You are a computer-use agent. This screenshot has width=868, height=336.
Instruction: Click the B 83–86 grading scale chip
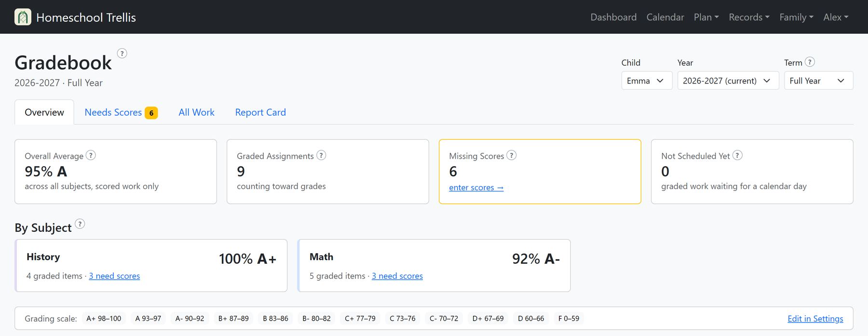pos(275,318)
